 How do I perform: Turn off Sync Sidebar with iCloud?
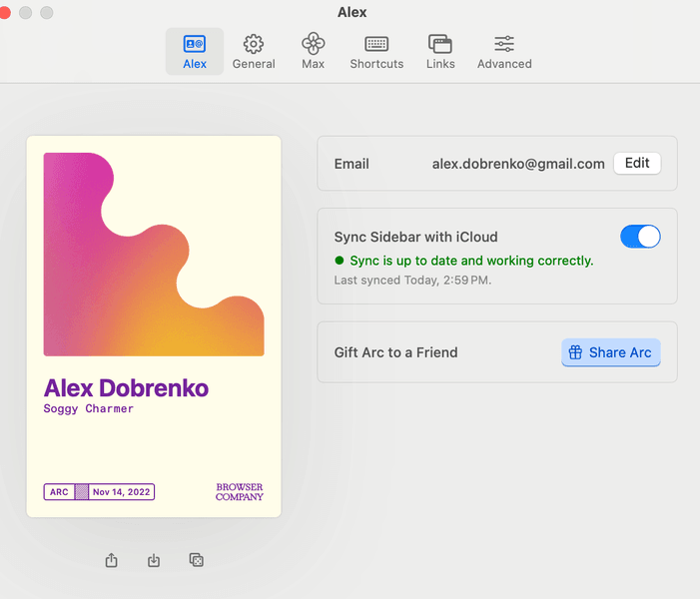click(640, 237)
